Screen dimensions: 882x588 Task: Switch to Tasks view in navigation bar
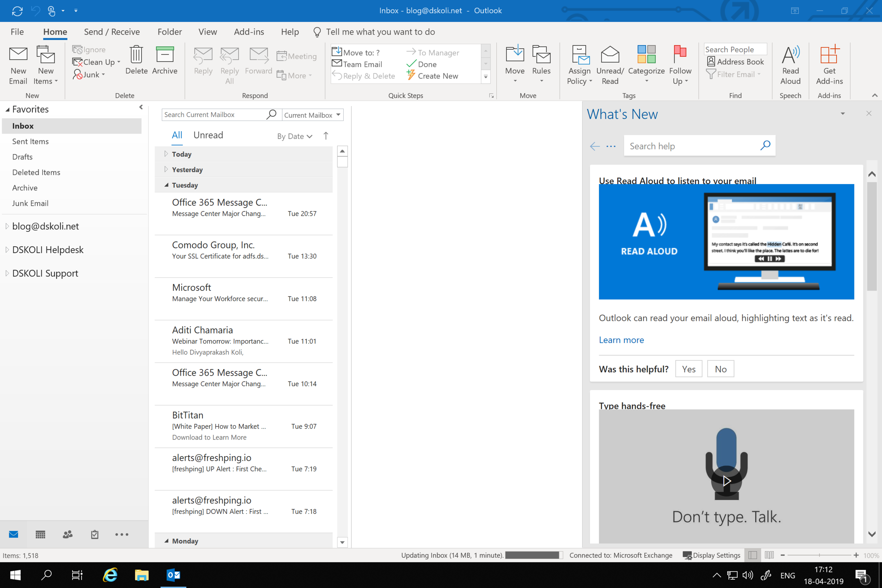[x=95, y=534]
